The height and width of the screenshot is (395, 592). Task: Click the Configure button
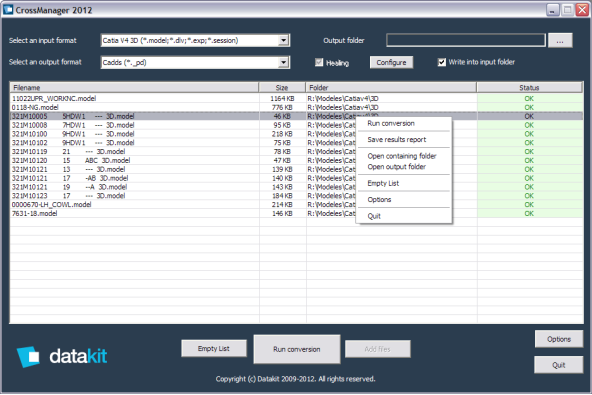coord(391,62)
